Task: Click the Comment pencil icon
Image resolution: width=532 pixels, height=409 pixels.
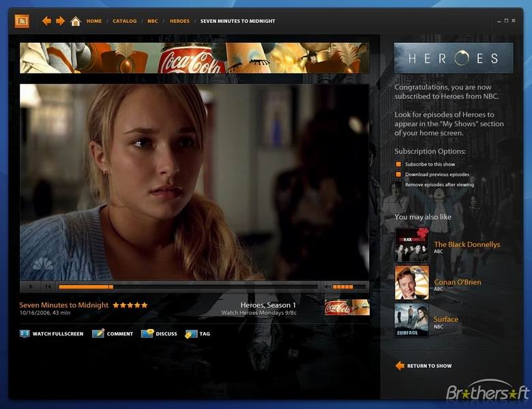Action: click(x=98, y=333)
